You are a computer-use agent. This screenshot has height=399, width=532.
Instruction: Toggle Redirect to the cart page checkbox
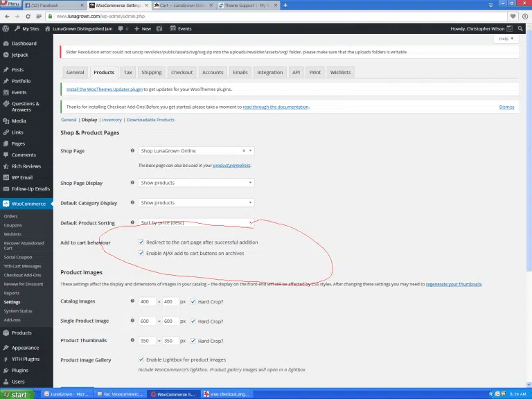pos(141,242)
